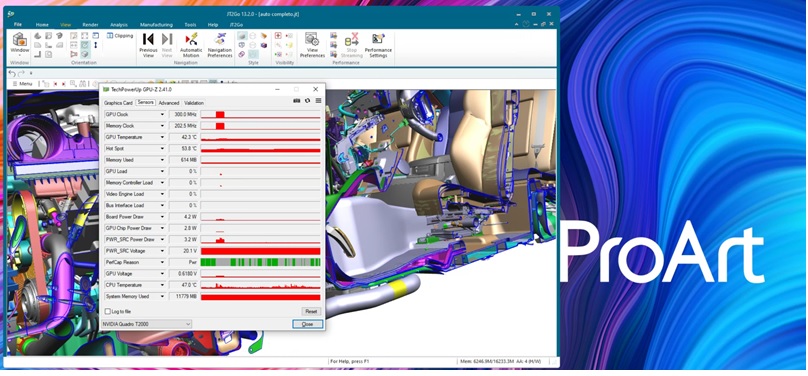
Task: Select the shaded style icon in Style group
Action: [x=242, y=36]
